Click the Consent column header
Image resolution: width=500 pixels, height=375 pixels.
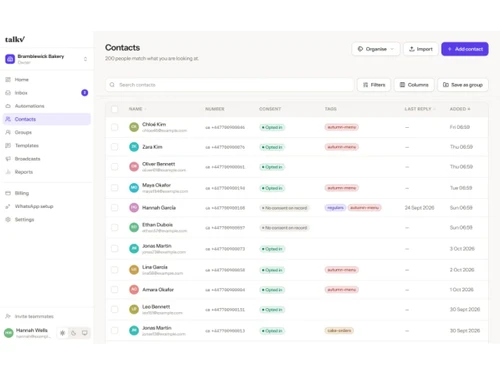tap(270, 109)
